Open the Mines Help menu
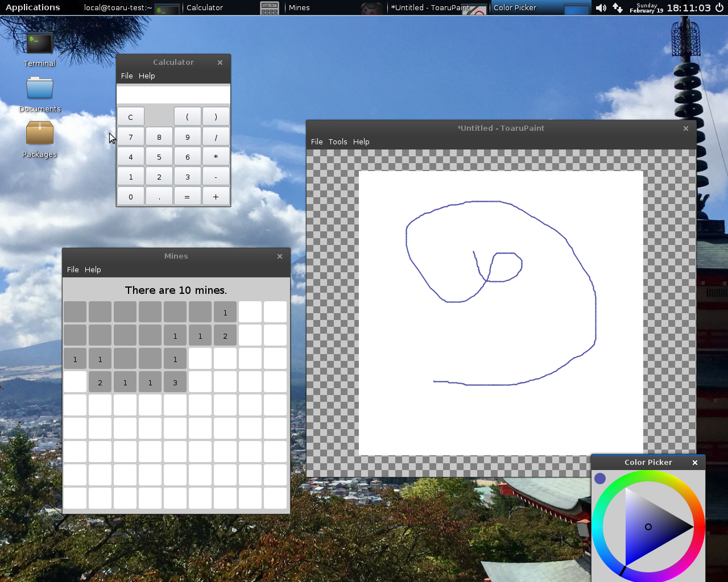Screen dimensions: 728x582 [x=93, y=269]
